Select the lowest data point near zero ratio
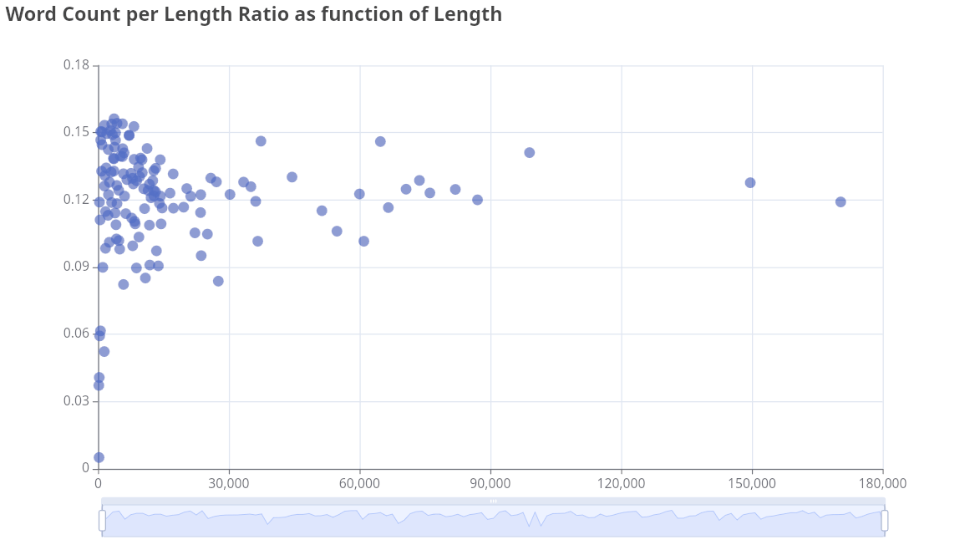This screenshot has width=980, height=545. [99, 457]
